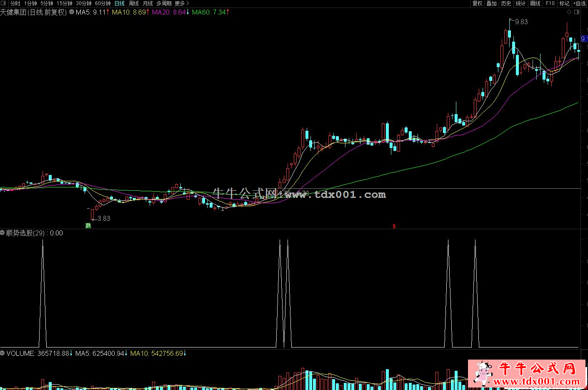The height and width of the screenshot is (390, 588).
Task: Click the VOLUME: 365718.88 readout
Action: [40, 353]
